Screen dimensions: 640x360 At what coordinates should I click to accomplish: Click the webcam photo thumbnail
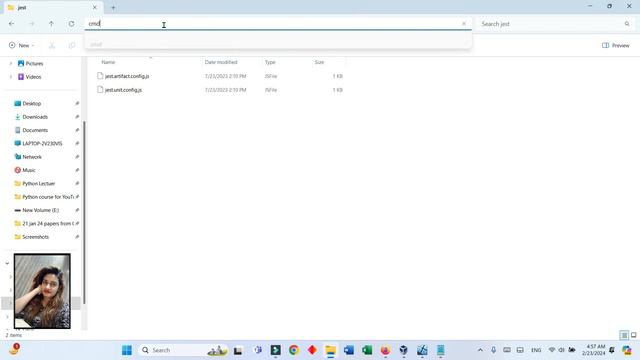(x=42, y=291)
